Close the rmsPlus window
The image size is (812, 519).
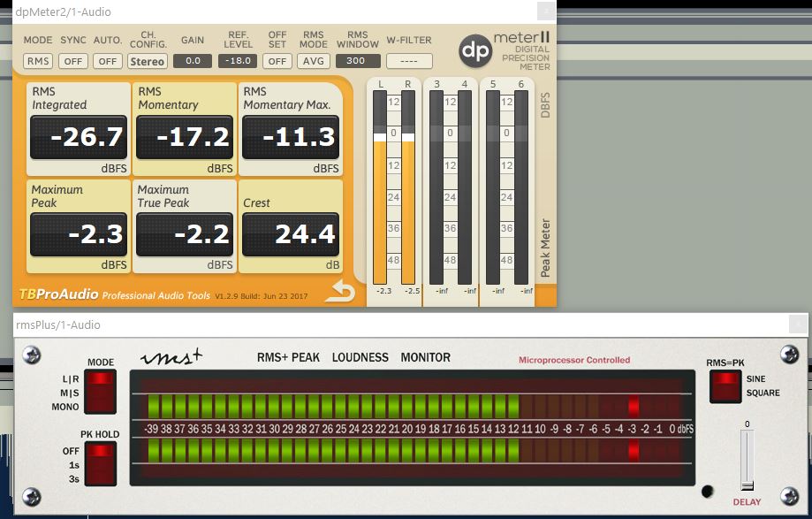tap(798, 324)
